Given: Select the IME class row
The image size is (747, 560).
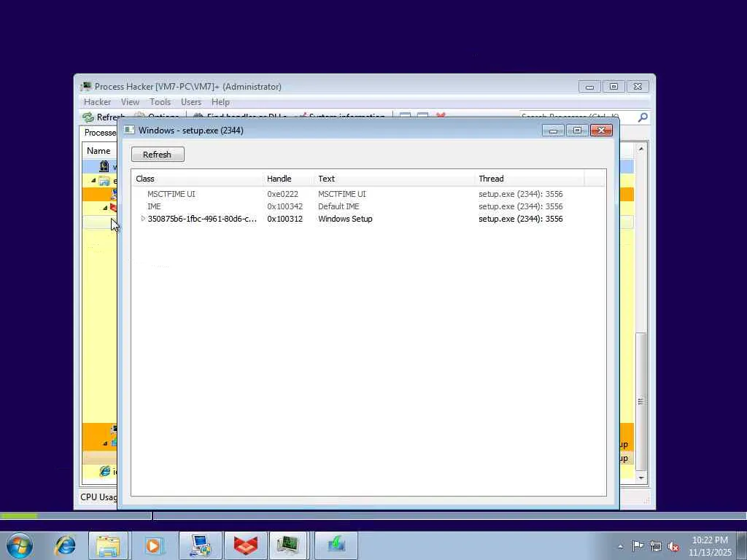Looking at the screenshot, I should pos(154,206).
